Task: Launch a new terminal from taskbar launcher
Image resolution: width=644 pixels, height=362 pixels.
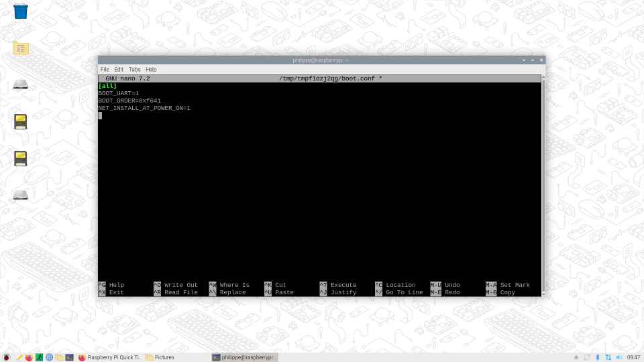Action: [x=69, y=357]
